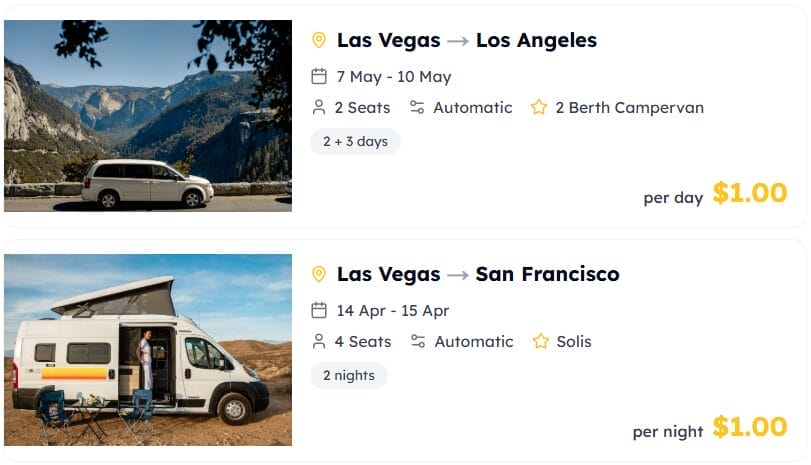
Task: Click the person icon beside 4 Seats
Action: [x=319, y=341]
